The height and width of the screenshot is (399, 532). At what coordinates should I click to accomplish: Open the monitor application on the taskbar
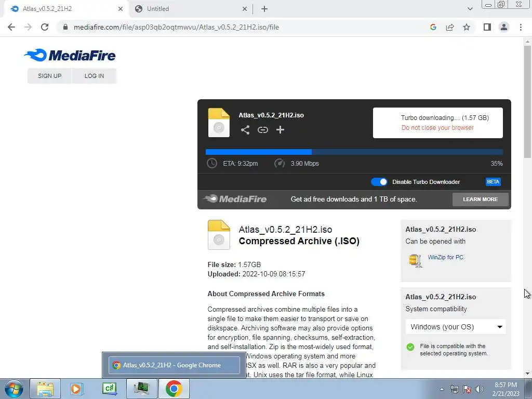[141, 389]
